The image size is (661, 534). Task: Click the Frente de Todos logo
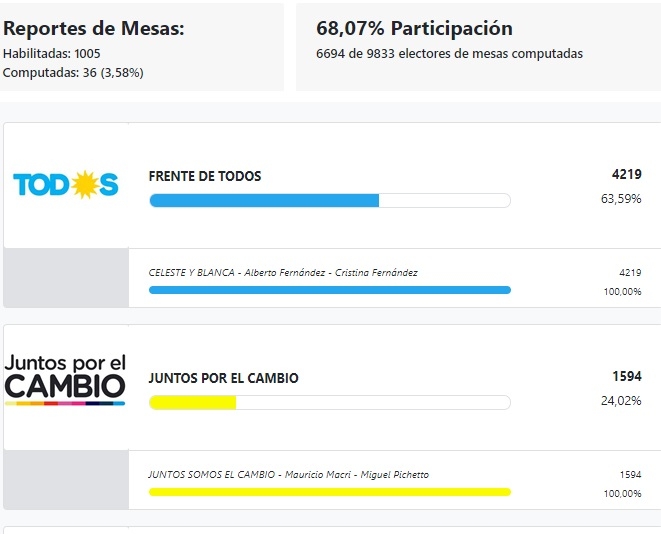coord(66,184)
